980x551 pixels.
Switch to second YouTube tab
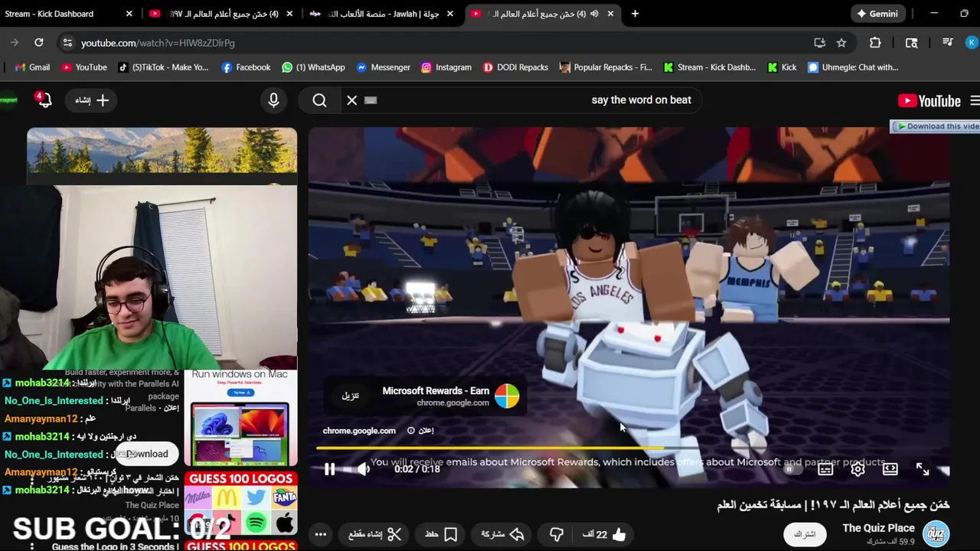[222, 14]
